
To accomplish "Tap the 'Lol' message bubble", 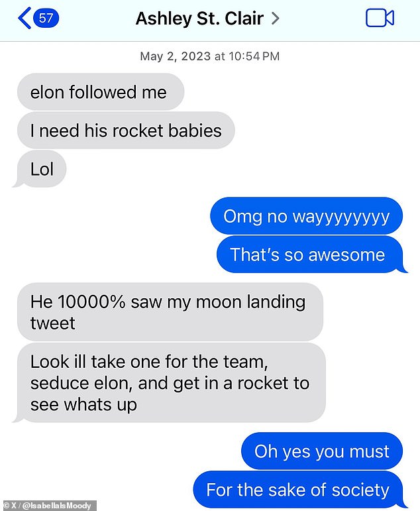I will coord(40,169).
